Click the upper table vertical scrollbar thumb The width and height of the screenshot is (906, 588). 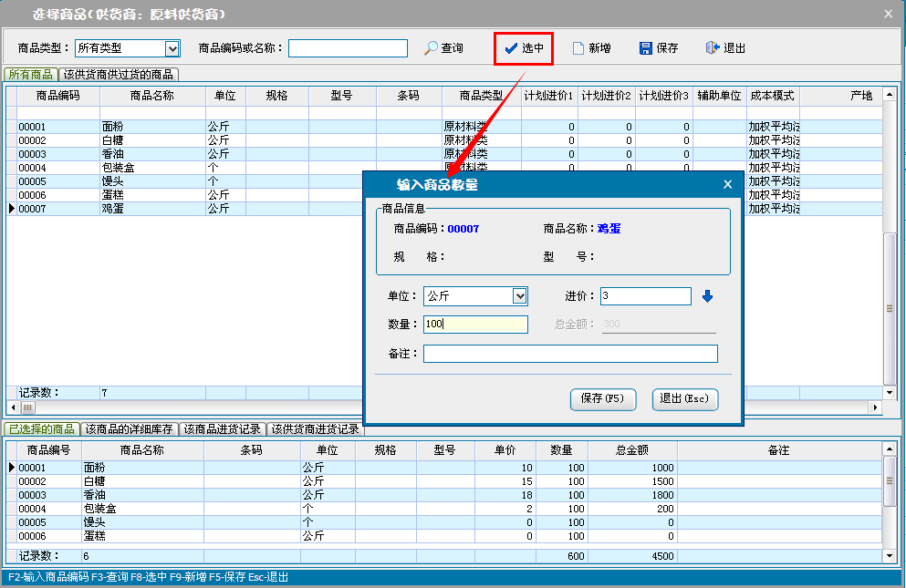point(890,308)
